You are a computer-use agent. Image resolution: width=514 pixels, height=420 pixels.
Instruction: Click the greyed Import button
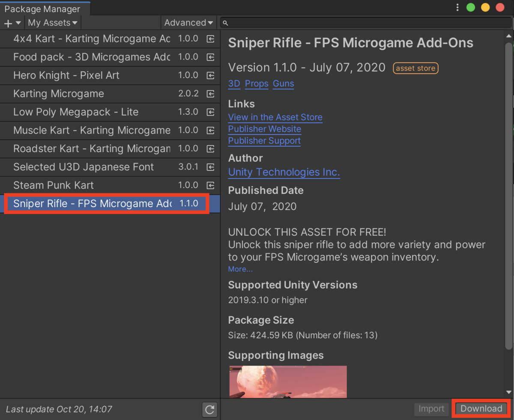click(431, 409)
